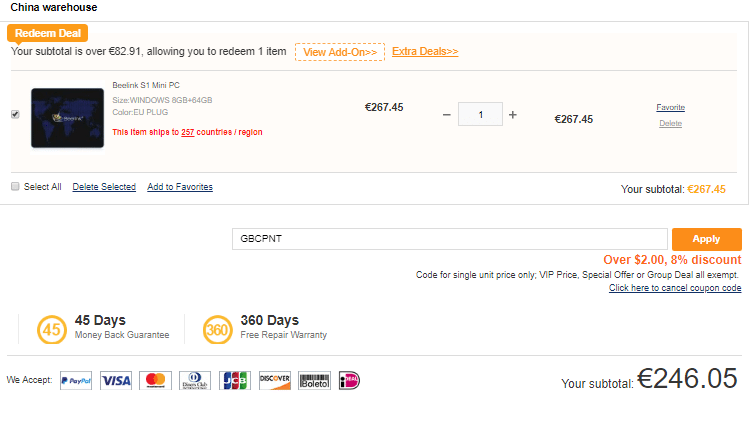The image size is (750, 421).
Task: Click the Boleto payment icon
Action: coord(314,380)
